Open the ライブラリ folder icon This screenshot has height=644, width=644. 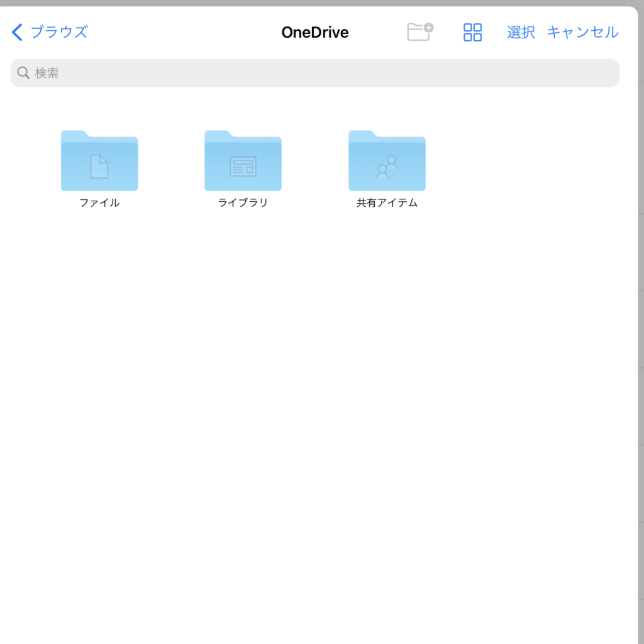point(243,160)
